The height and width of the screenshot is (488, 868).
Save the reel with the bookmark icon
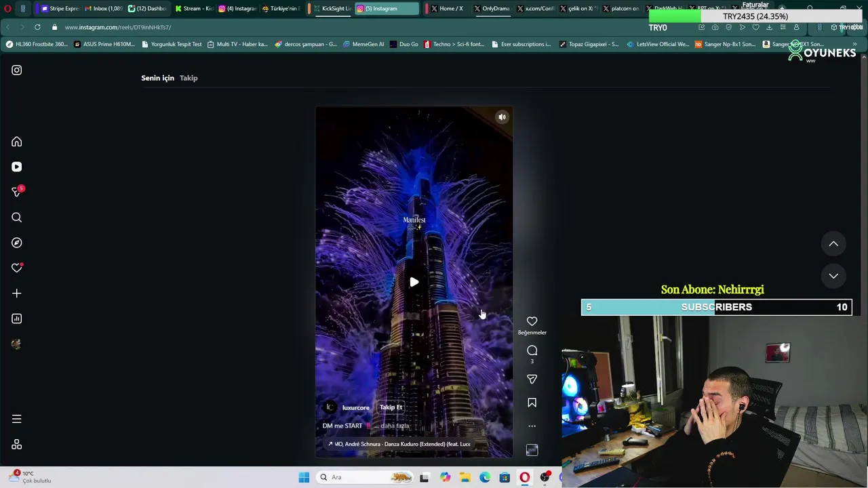pyautogui.click(x=532, y=403)
